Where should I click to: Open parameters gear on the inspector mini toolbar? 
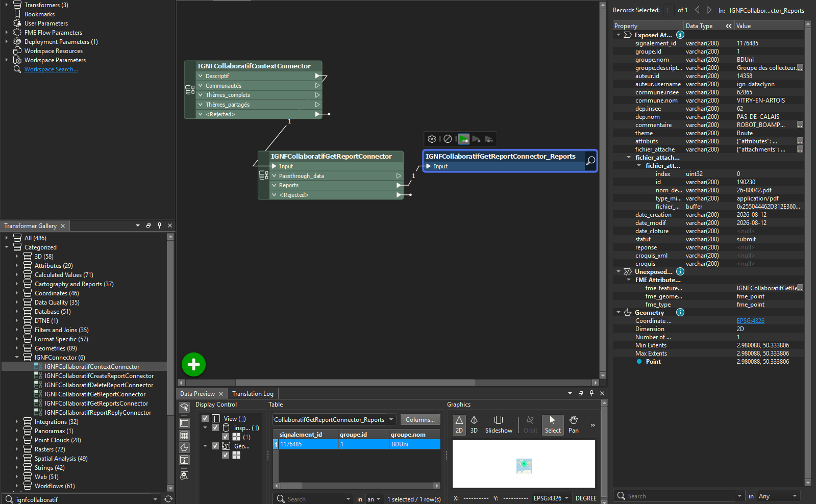click(x=432, y=139)
